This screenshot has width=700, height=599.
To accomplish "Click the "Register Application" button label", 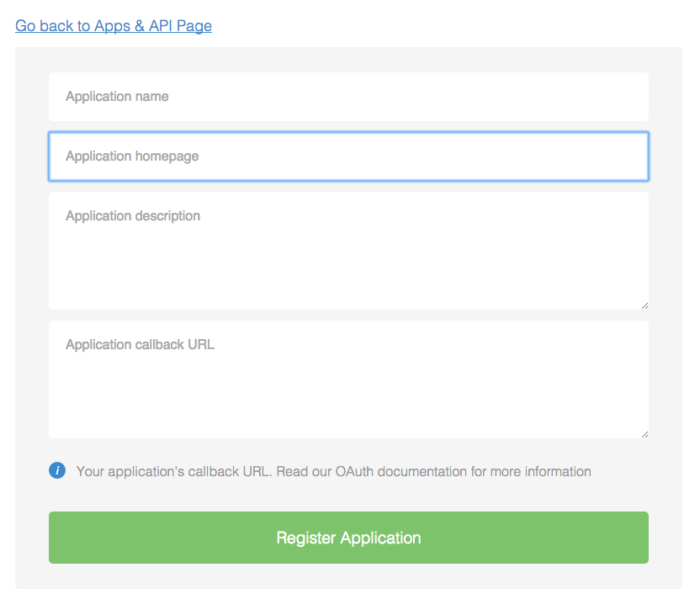I will pyautogui.click(x=348, y=538).
